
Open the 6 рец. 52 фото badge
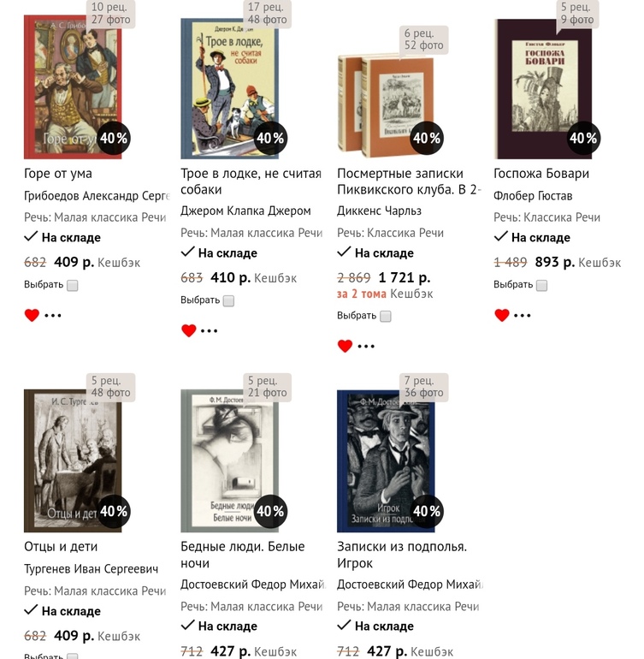click(424, 39)
